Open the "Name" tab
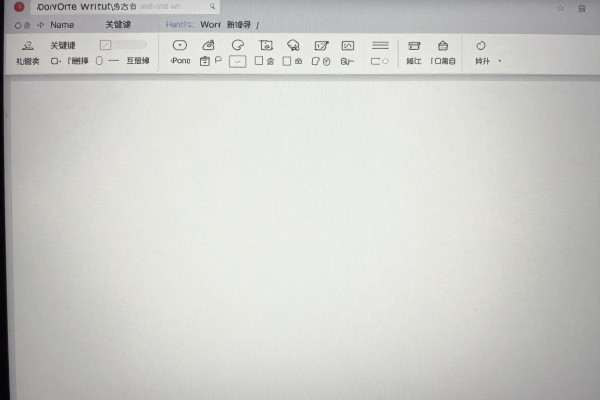The image size is (600, 400). pos(62,25)
